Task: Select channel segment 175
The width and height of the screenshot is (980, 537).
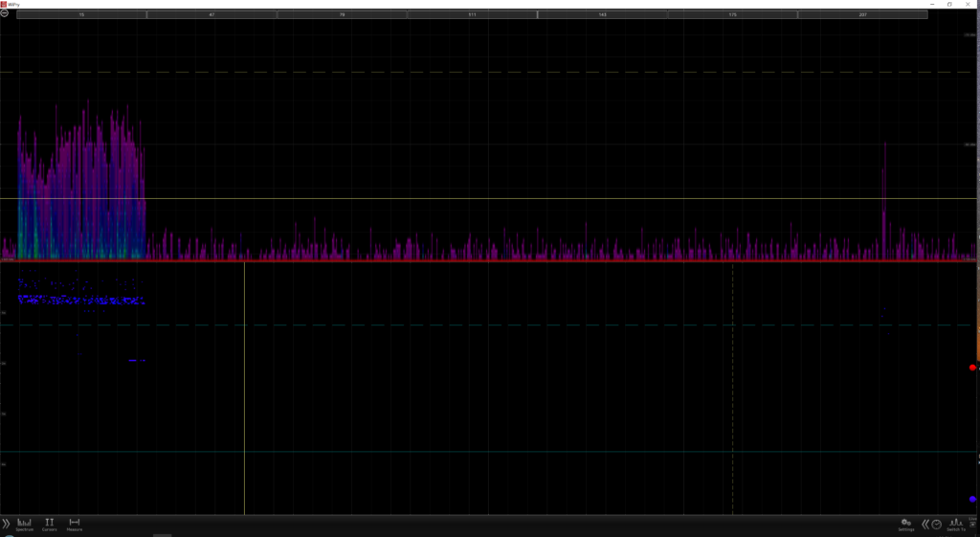Action: click(732, 14)
